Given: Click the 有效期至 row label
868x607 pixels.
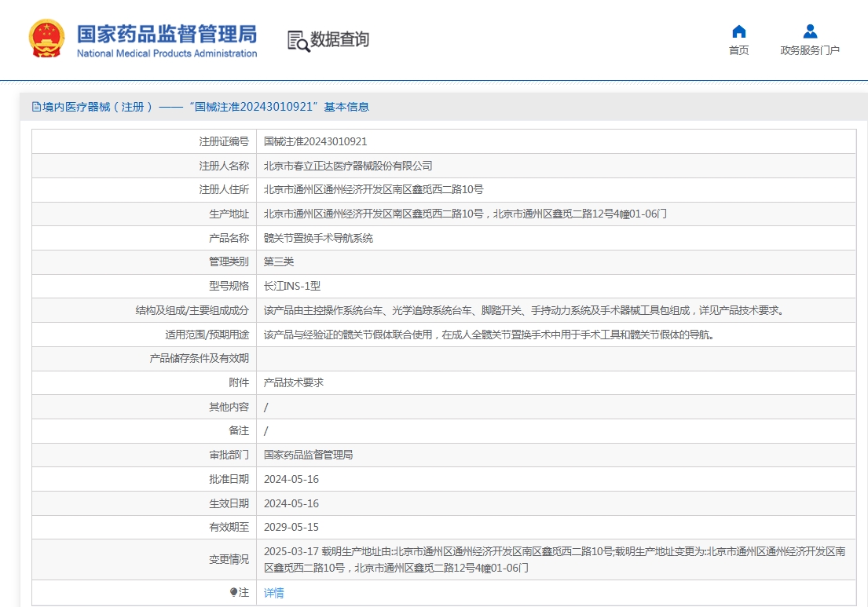Looking at the screenshot, I should pos(229,528).
